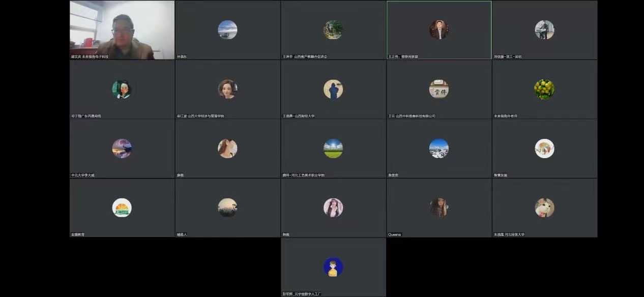The height and width of the screenshot is (297, 644).
Task: Click the black-and-white photo avatar in the top-right tile
Action: [544, 29]
